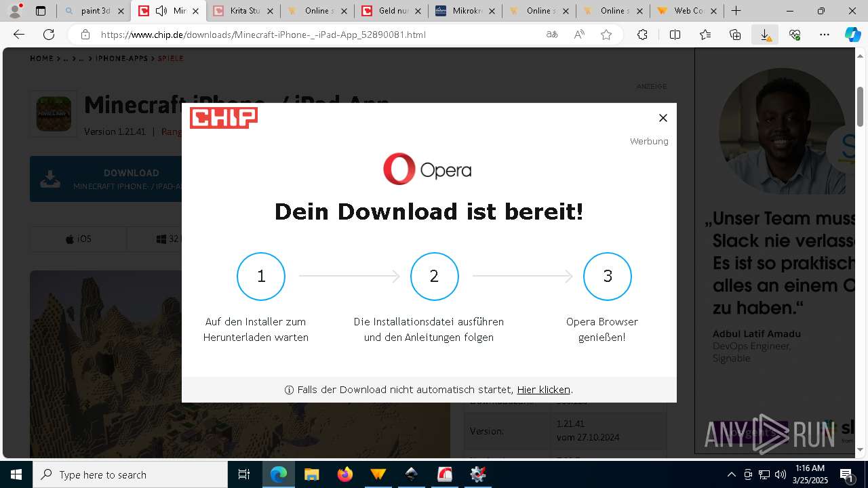Image resolution: width=868 pixels, height=488 pixels.
Task: Open the translate page icon
Action: click(552, 35)
